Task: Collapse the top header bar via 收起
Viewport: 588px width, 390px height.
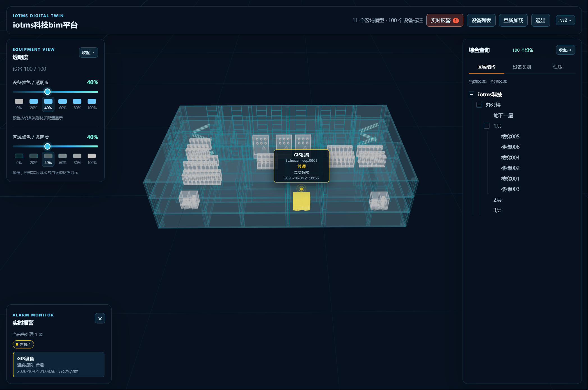Action: [565, 20]
